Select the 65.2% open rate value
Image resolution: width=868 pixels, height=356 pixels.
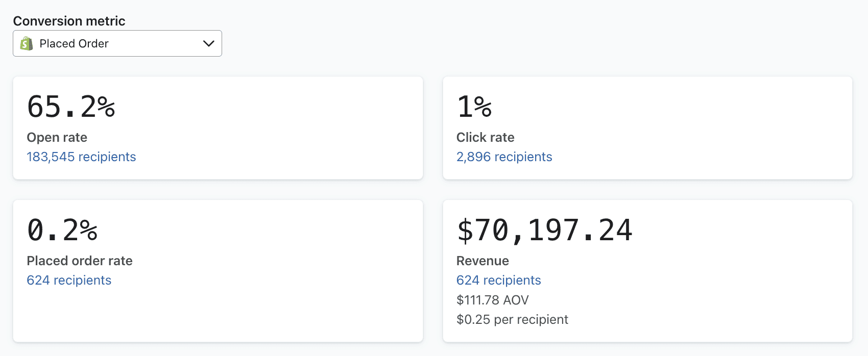tap(71, 107)
